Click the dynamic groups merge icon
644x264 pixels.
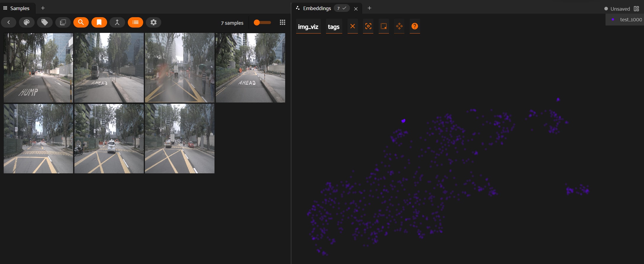coord(117,22)
